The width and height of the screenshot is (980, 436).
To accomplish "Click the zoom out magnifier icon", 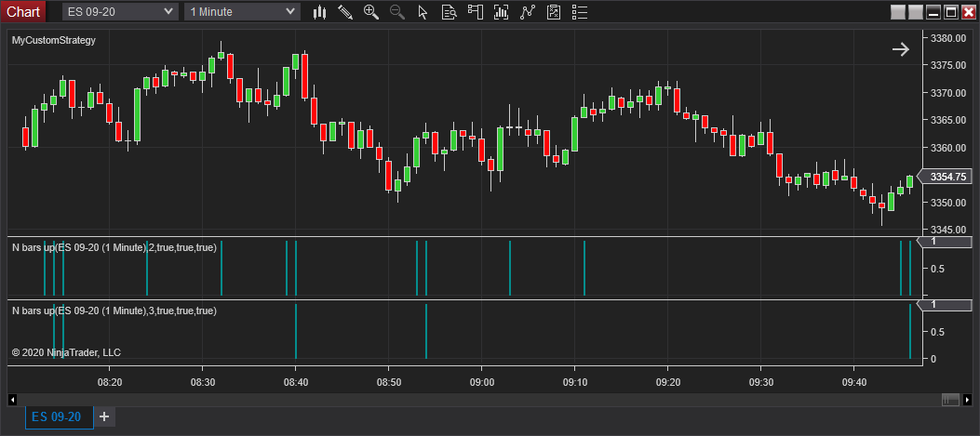I will [x=397, y=12].
